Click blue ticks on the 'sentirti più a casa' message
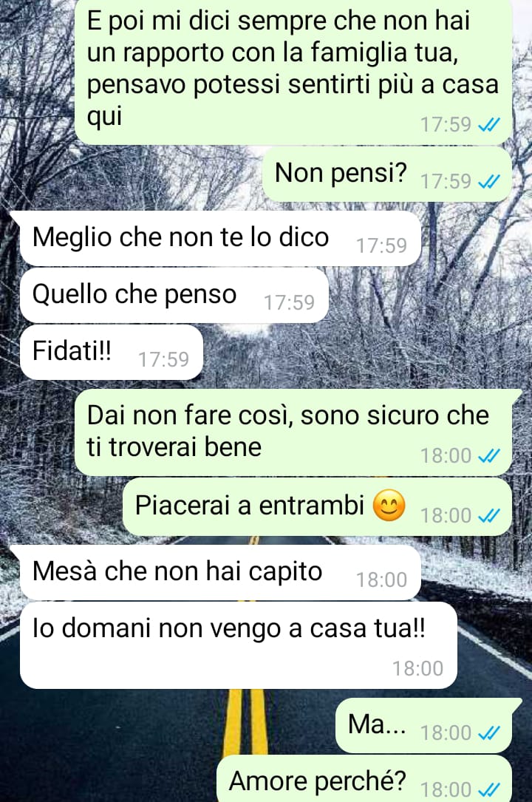532x802 pixels. 488,124
